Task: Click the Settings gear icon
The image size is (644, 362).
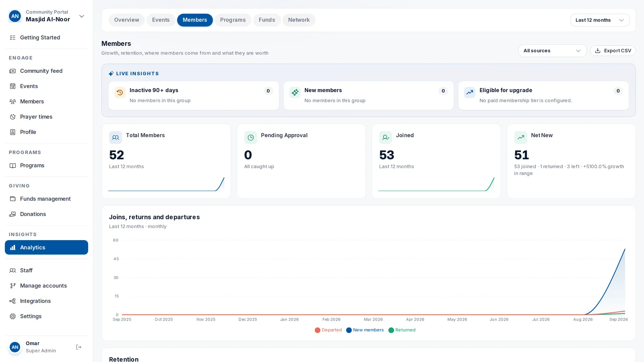Action: coord(12,316)
